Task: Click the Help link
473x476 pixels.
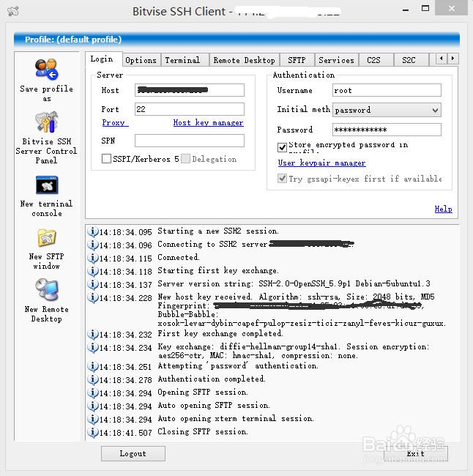Action: (443, 209)
